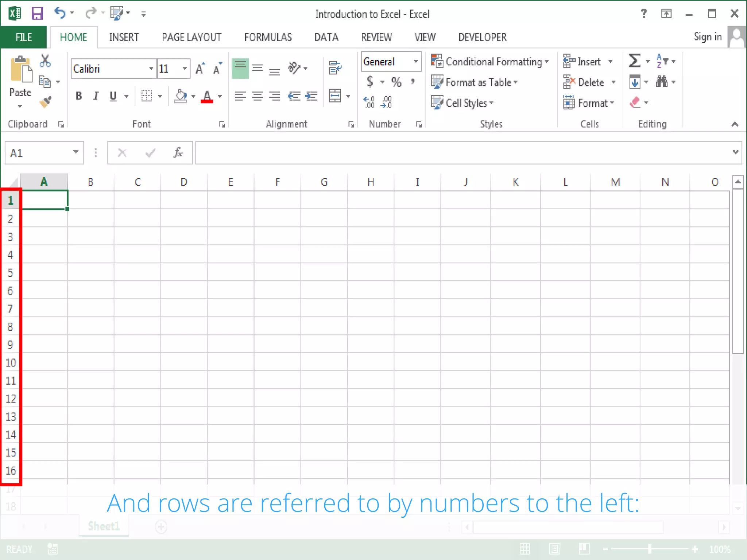747x560 pixels.
Task: Align text to the right
Action: (x=275, y=96)
